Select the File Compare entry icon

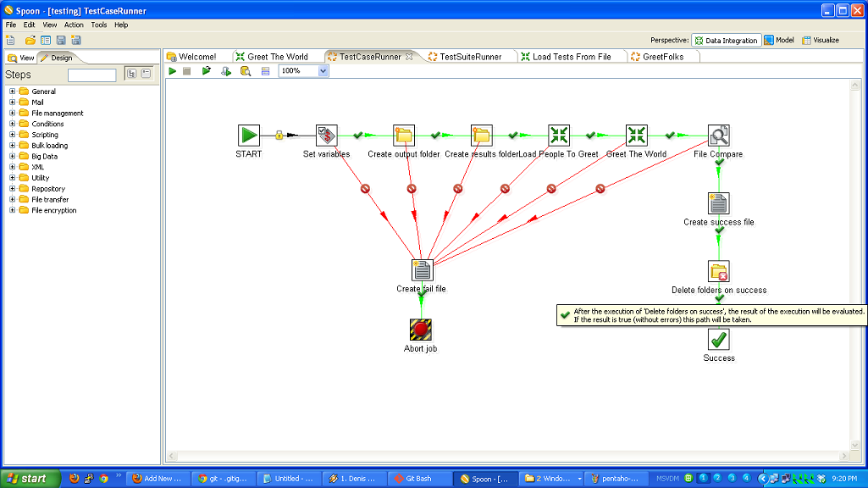pyautogui.click(x=719, y=136)
